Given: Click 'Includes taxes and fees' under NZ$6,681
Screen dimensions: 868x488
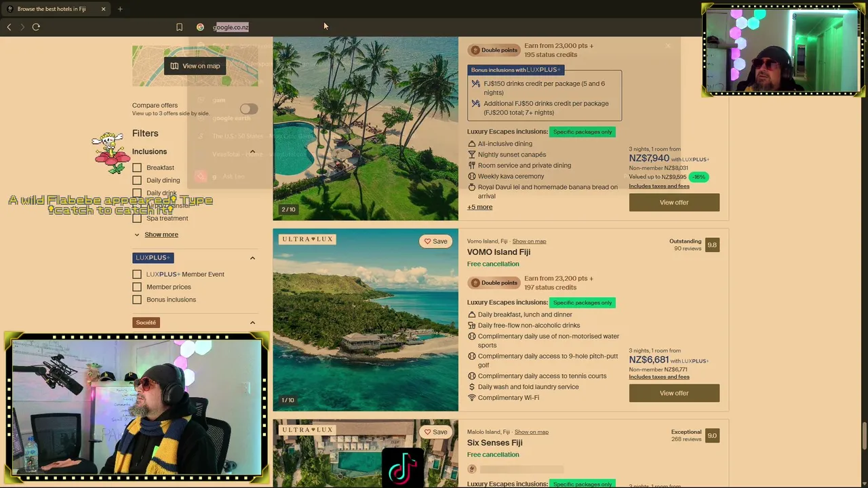Looking at the screenshot, I should pos(659,377).
